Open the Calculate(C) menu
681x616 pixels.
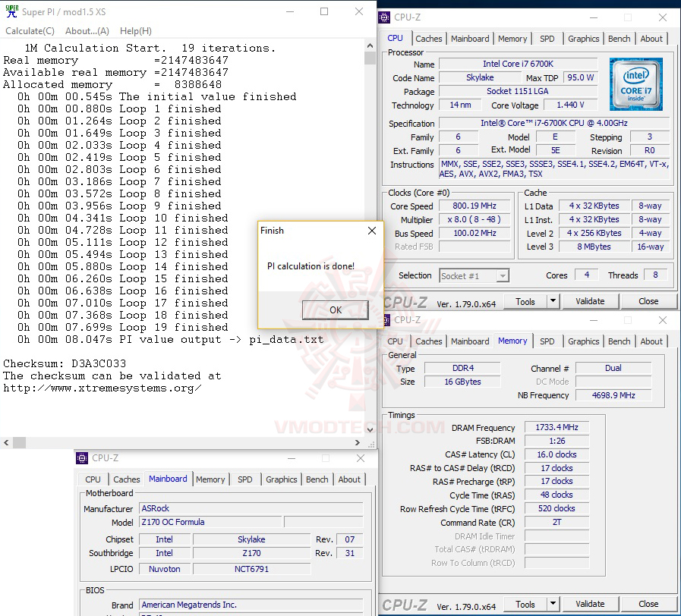coord(30,31)
